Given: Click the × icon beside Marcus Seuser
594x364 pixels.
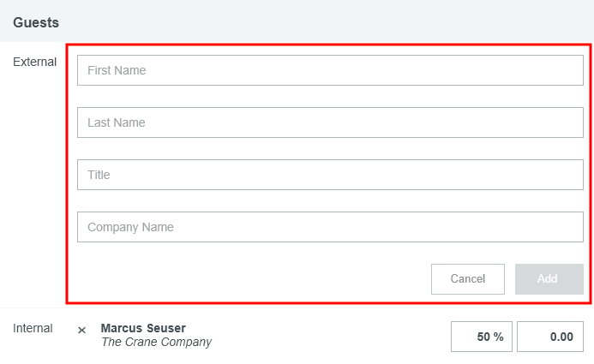Looking at the screenshot, I should (82, 330).
